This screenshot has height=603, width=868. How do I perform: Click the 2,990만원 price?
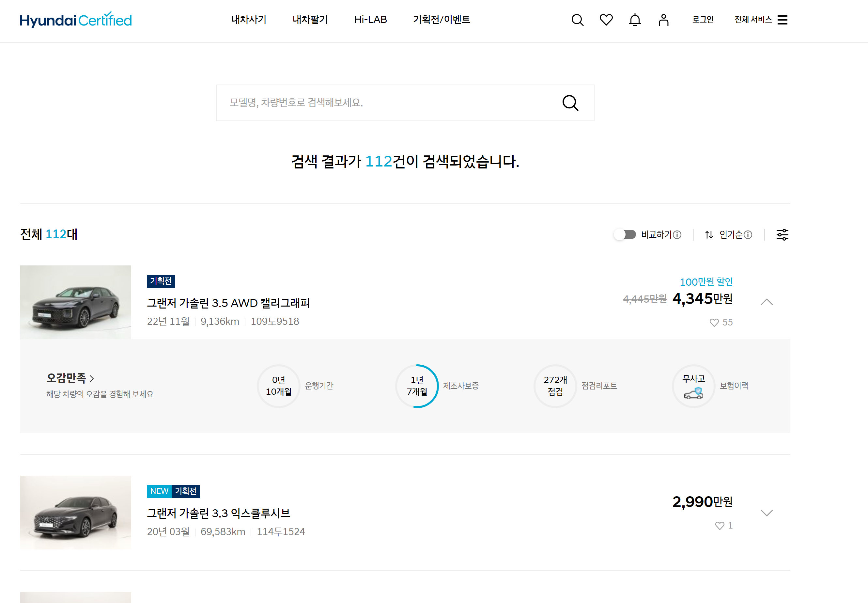tap(702, 502)
